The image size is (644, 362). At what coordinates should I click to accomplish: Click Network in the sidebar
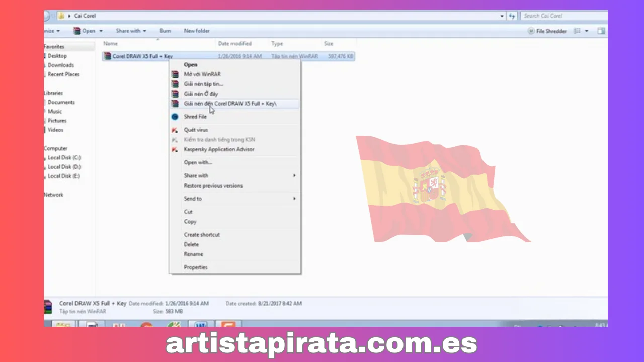point(53,195)
